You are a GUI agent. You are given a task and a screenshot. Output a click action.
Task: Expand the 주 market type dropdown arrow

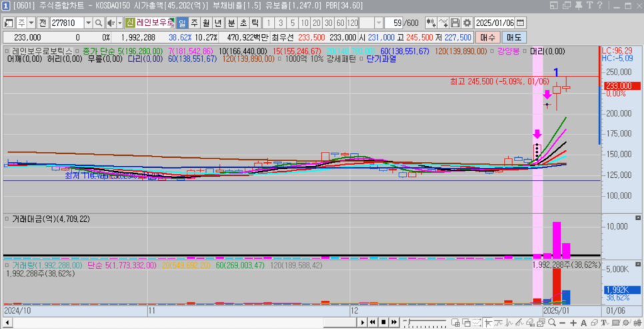click(31, 23)
